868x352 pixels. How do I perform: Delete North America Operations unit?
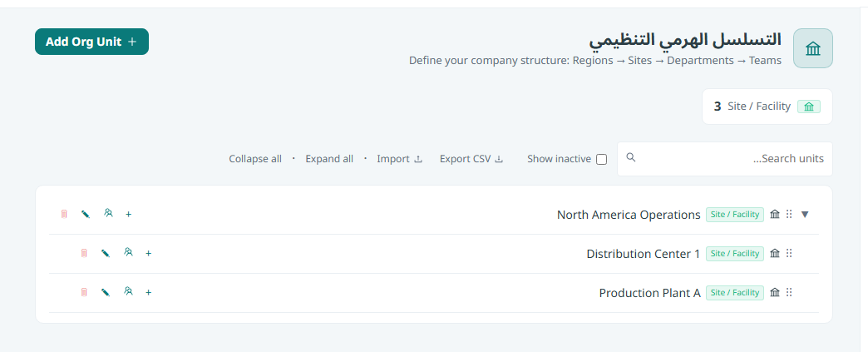[64, 214]
